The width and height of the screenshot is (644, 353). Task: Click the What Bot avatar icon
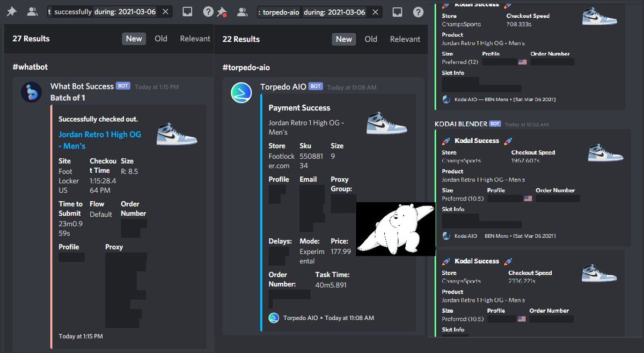(x=31, y=92)
